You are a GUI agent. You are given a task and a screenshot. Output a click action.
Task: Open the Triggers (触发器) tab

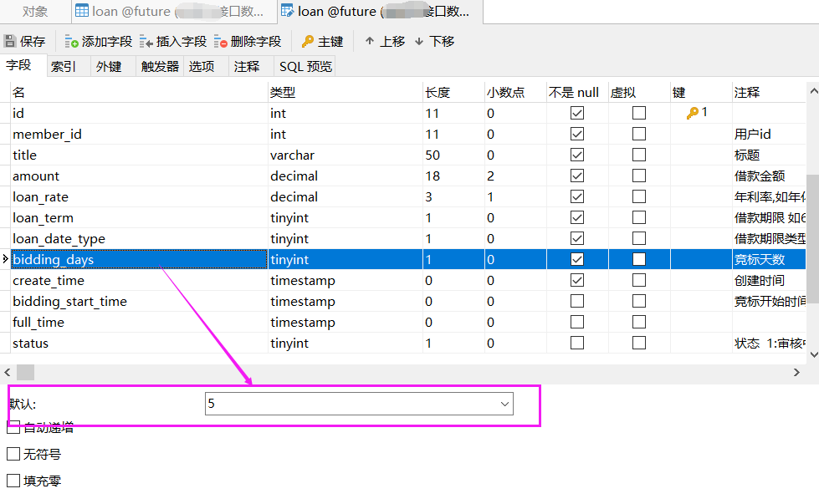(159, 66)
